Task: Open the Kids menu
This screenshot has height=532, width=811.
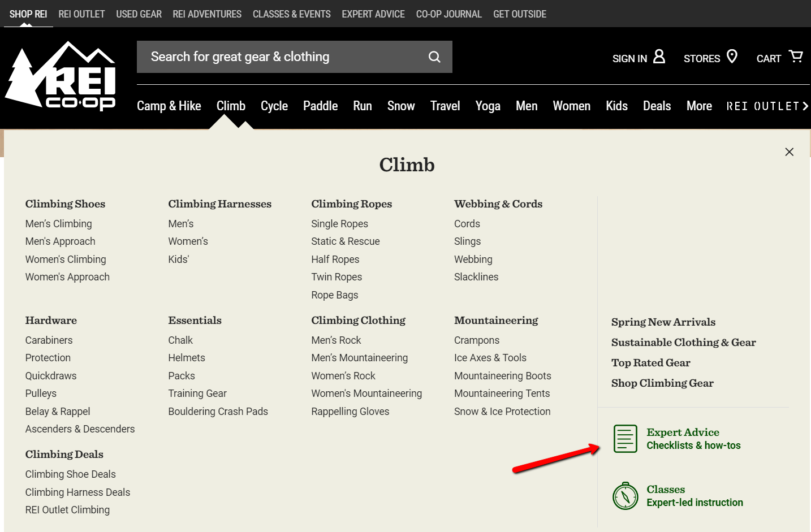Action: [616, 106]
